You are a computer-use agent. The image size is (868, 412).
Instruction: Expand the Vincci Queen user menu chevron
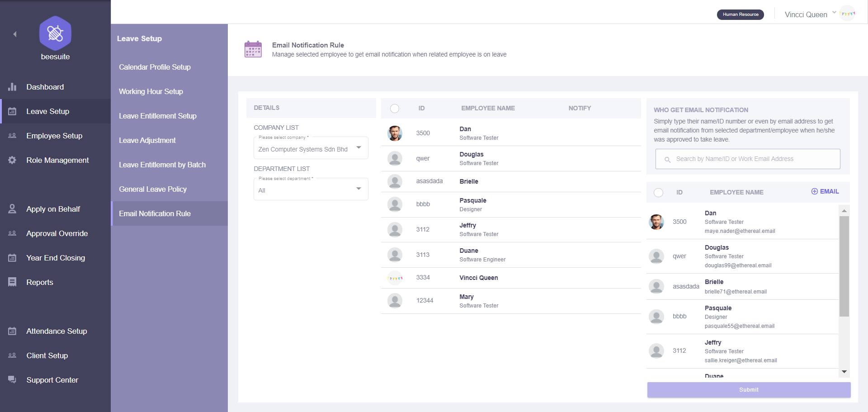(834, 12)
